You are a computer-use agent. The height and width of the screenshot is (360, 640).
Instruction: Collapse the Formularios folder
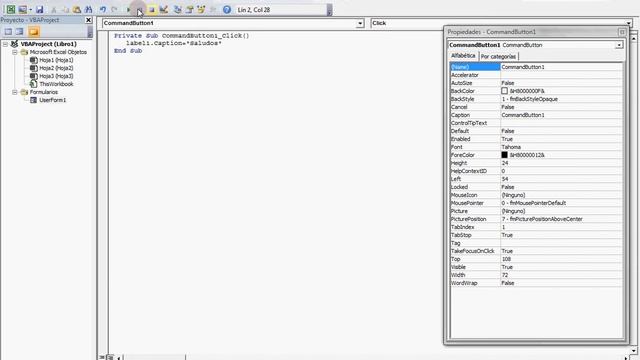click(15, 92)
